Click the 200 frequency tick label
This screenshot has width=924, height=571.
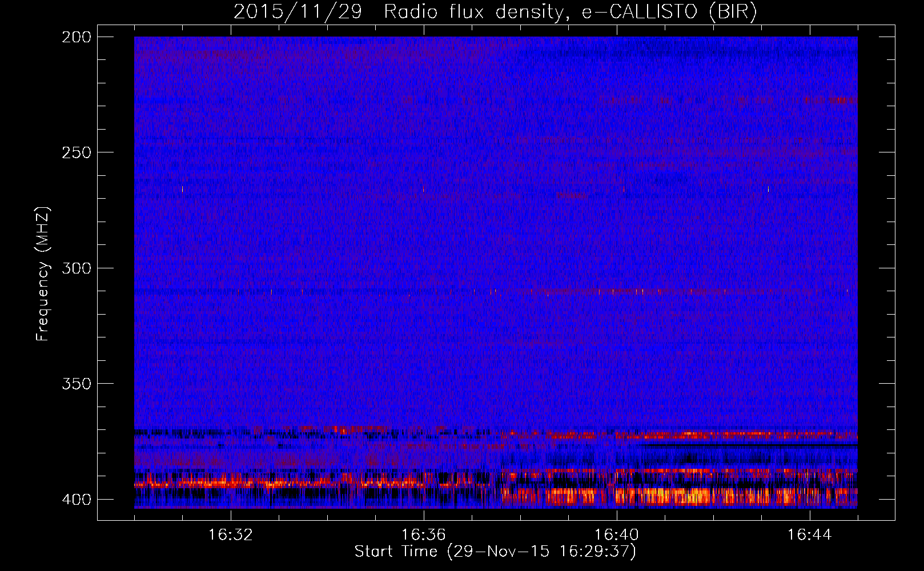77,37
